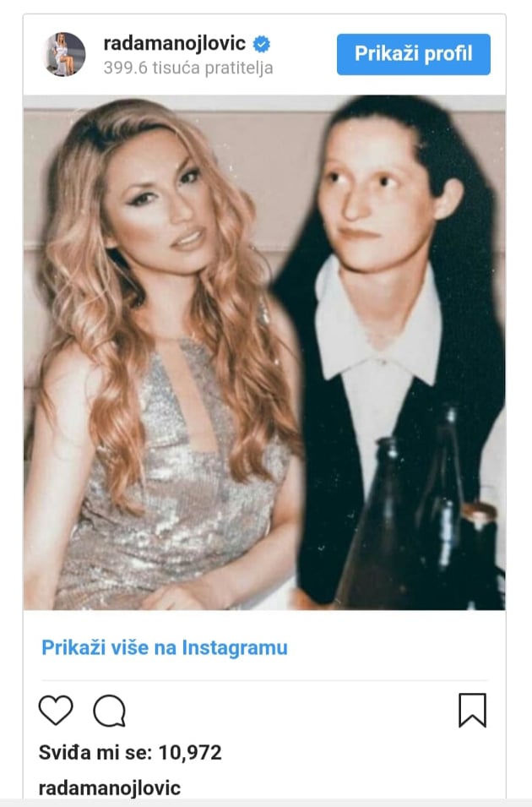Like the post with the heart icon
Screen dimensions: 532x807
tap(56, 710)
